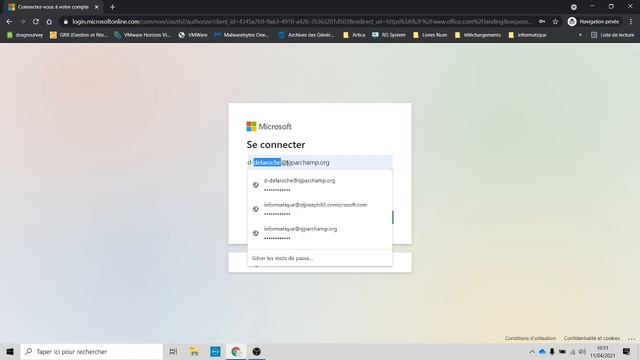Open the téléchargements bookmark folder
The height and width of the screenshot is (360, 640).
(478, 35)
